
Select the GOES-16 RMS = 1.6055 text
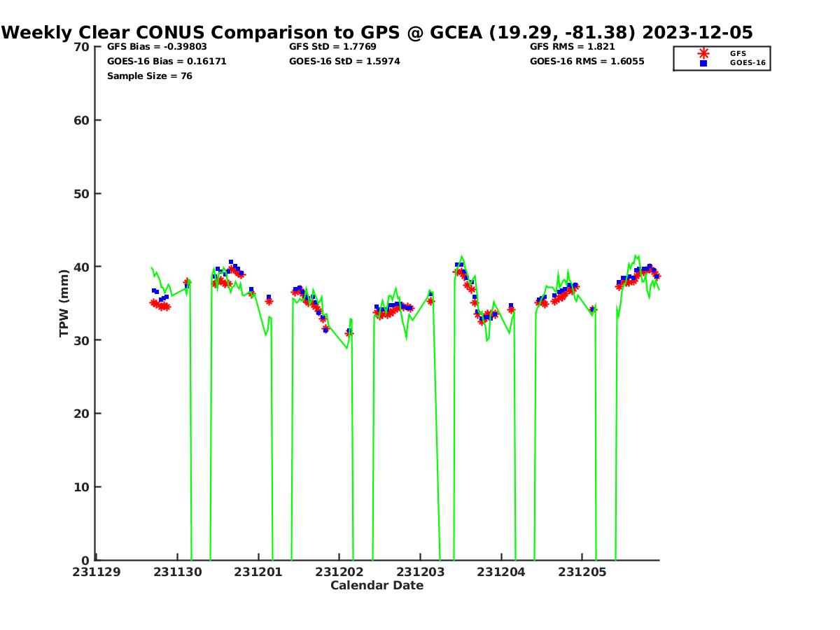pos(587,61)
